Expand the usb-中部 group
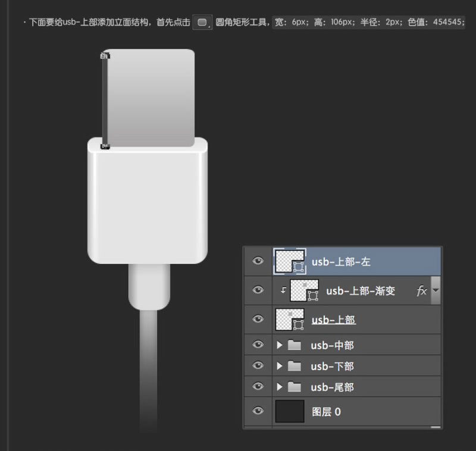This screenshot has width=476, height=451. tap(280, 345)
